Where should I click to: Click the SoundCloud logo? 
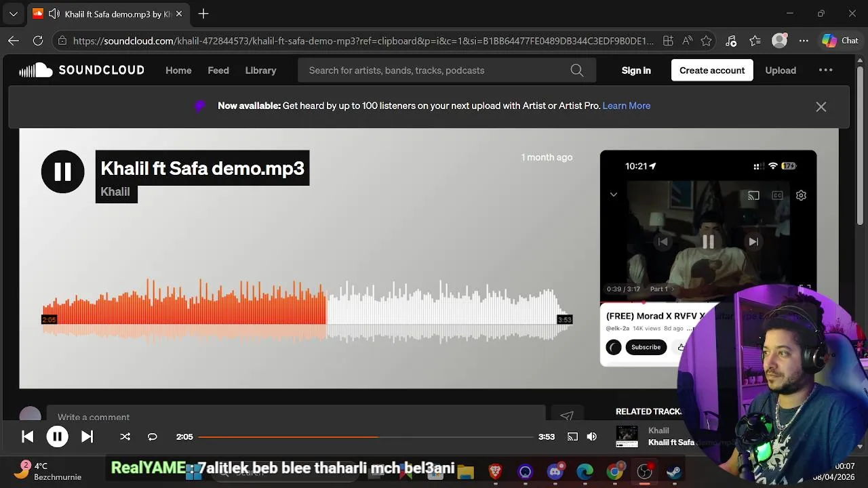[81, 70]
